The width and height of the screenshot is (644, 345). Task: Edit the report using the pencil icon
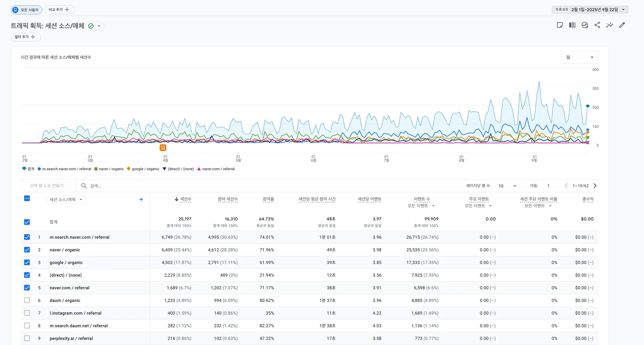tap(622, 25)
